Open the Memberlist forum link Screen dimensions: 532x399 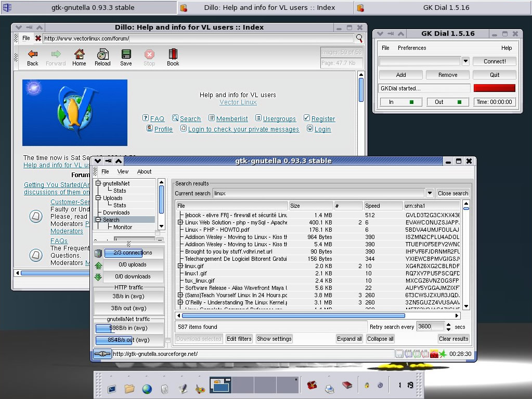click(232, 119)
